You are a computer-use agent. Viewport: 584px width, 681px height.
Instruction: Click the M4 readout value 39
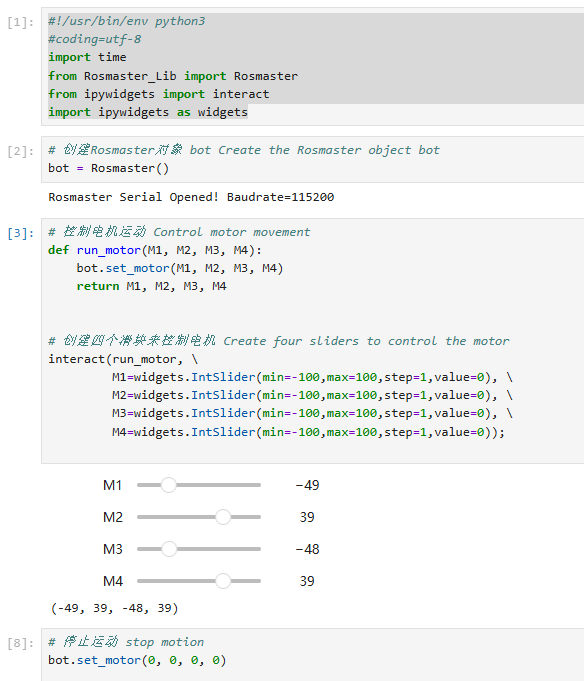tap(307, 581)
